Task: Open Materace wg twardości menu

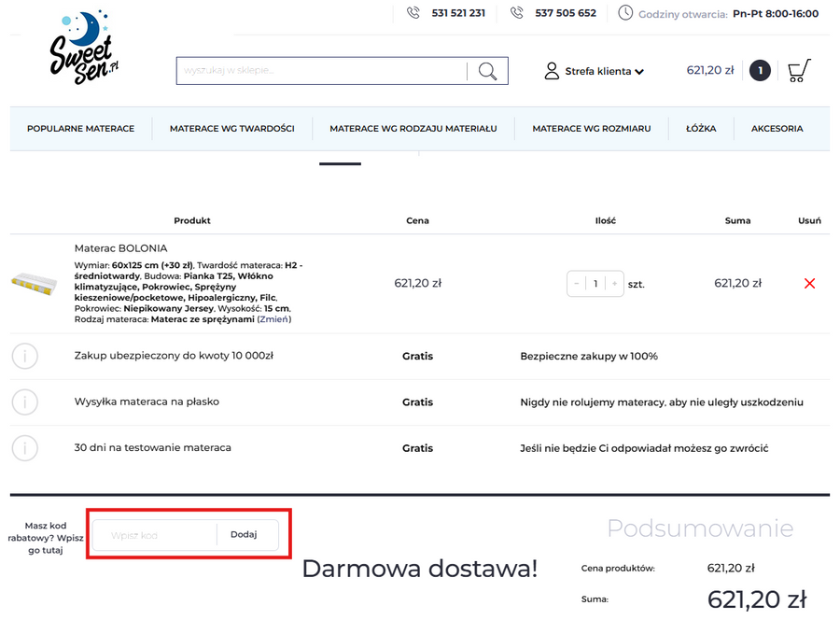Action: click(231, 129)
